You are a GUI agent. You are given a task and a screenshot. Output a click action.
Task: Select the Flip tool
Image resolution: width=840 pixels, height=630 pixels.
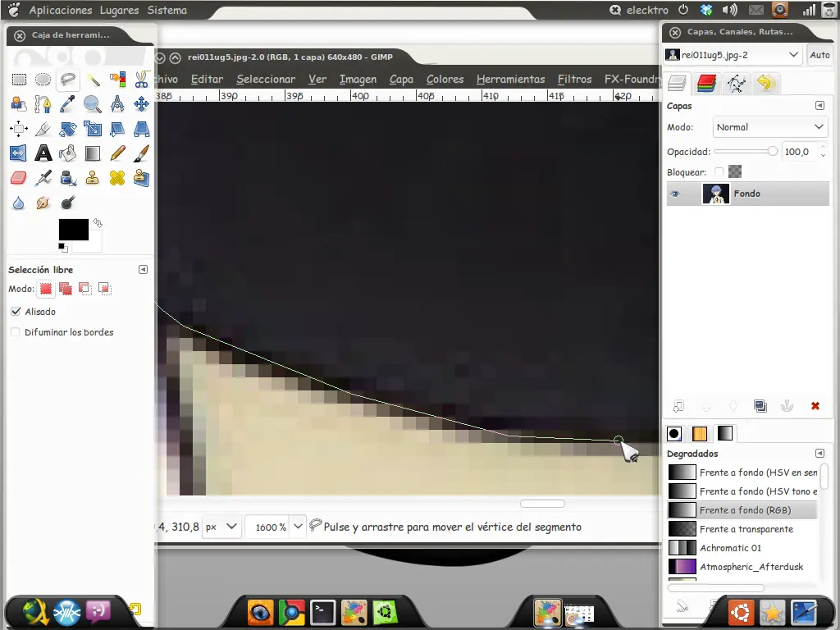19,153
